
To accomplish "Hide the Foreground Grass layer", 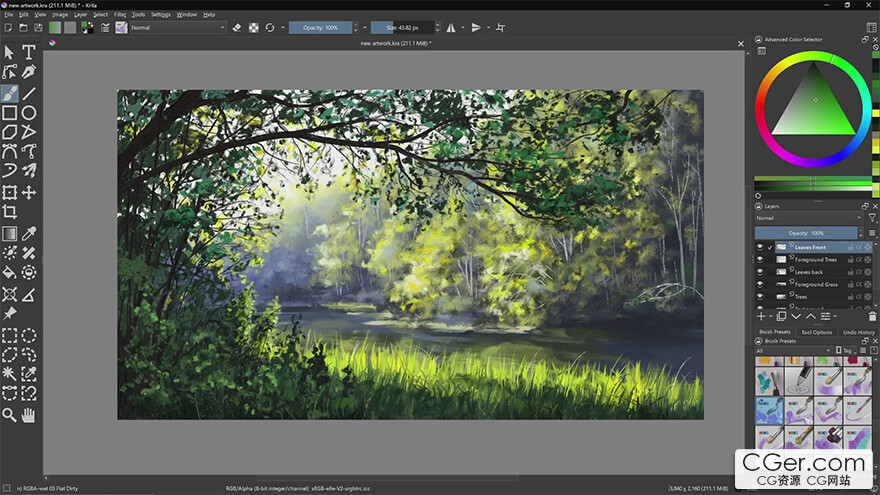I will coord(760,284).
